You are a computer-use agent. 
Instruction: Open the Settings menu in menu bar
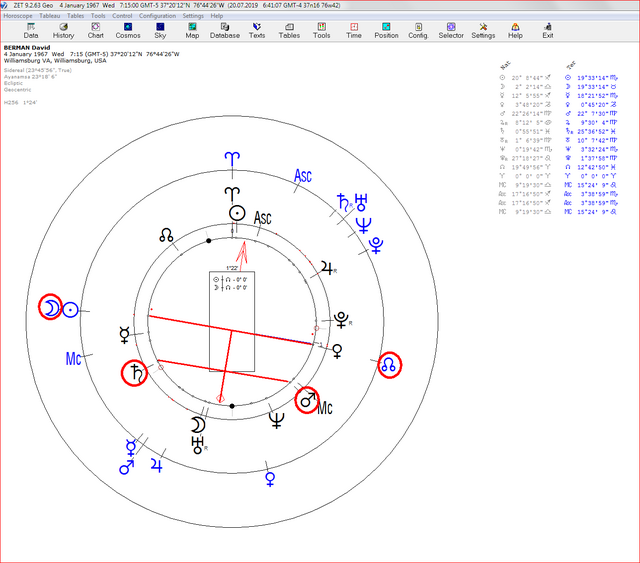click(193, 16)
